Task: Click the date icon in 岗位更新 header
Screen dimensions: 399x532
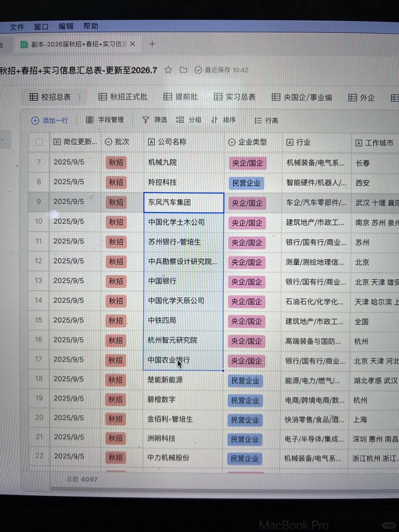Action: [x=57, y=142]
